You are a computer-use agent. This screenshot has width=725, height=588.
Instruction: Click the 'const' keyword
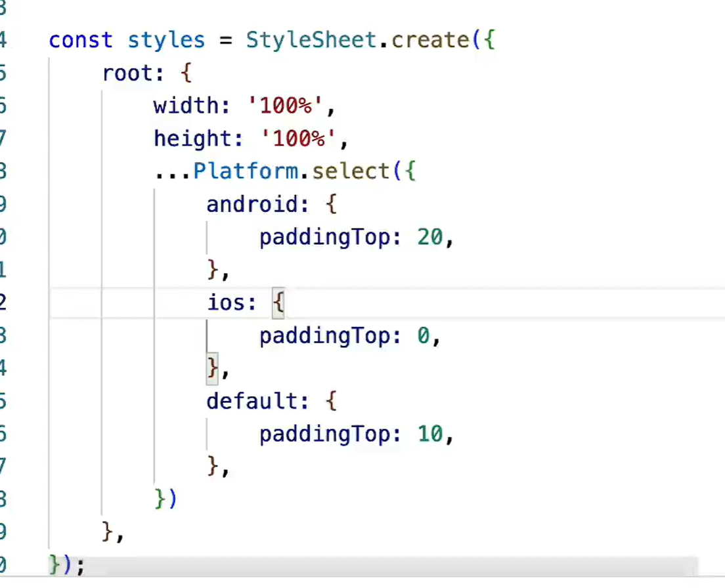pos(81,40)
